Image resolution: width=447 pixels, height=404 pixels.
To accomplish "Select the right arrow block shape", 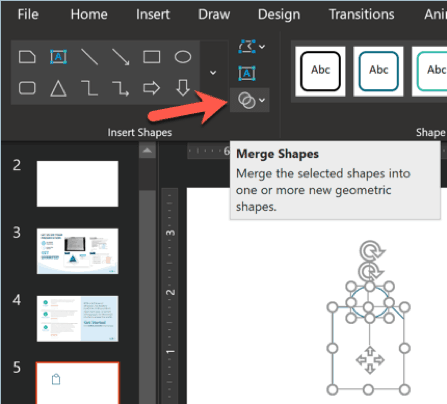I will [152, 88].
